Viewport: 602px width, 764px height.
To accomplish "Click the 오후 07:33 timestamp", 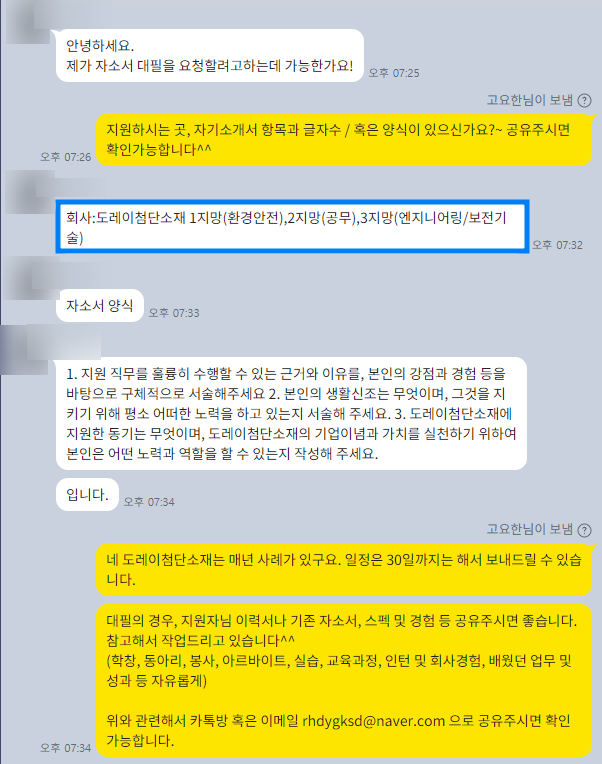I will [x=174, y=313].
